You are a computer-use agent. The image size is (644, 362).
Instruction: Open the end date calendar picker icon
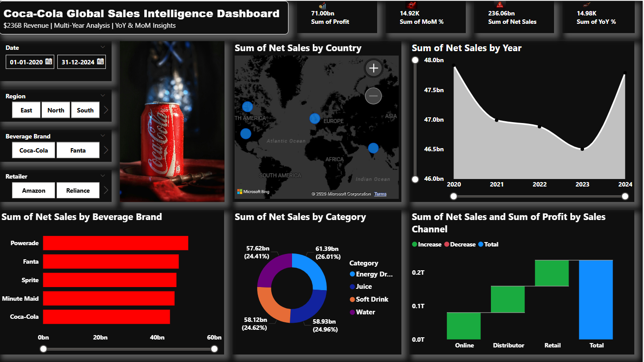(x=101, y=61)
